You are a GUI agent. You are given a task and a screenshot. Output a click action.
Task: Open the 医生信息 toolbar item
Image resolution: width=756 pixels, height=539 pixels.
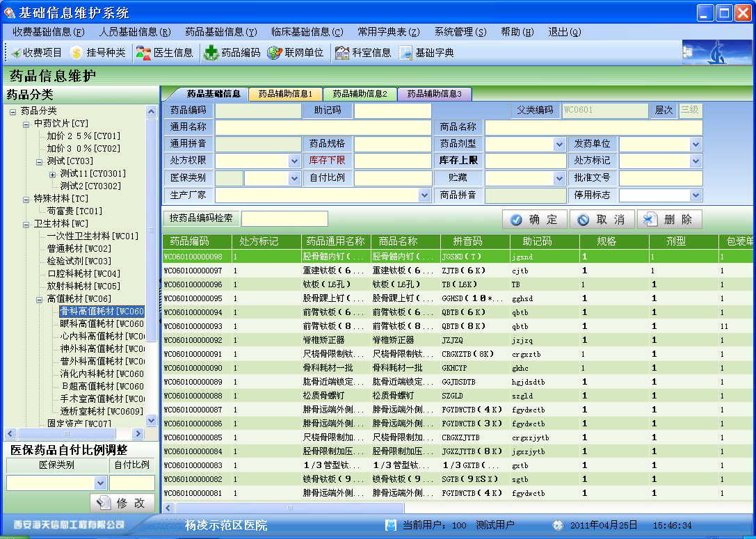coord(164,53)
